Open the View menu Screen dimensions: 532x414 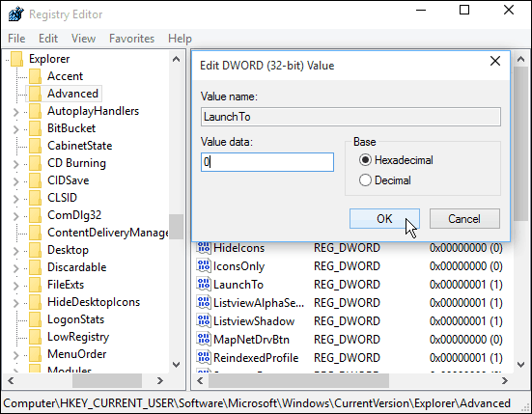click(x=83, y=39)
